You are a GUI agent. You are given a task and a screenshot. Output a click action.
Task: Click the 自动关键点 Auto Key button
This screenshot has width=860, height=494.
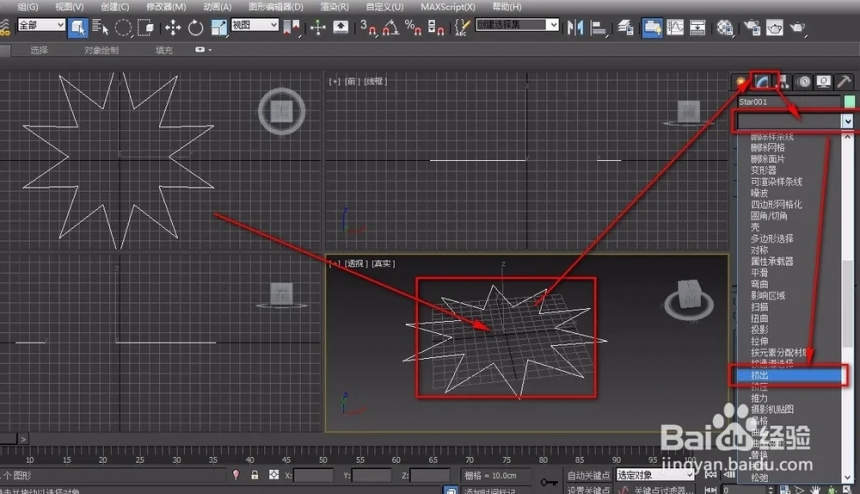[589, 475]
